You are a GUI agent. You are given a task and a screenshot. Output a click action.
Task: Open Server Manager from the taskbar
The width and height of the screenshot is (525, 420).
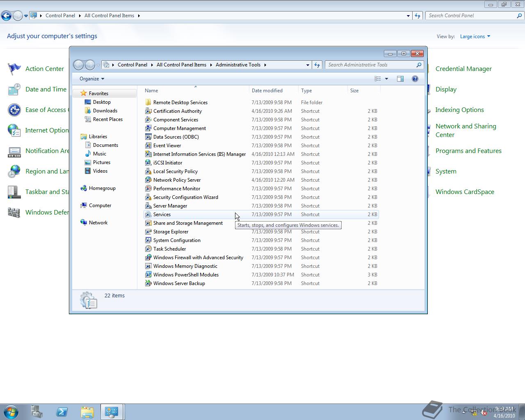[37, 412]
